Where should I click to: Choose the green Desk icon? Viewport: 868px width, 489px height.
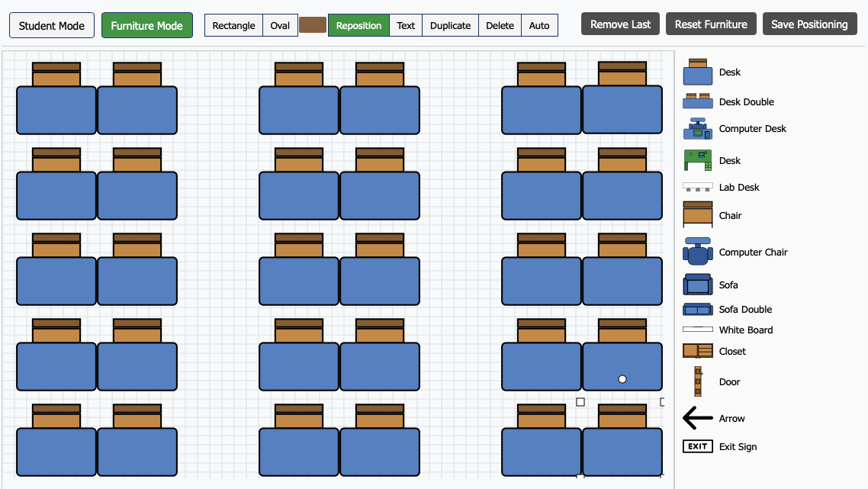697,160
